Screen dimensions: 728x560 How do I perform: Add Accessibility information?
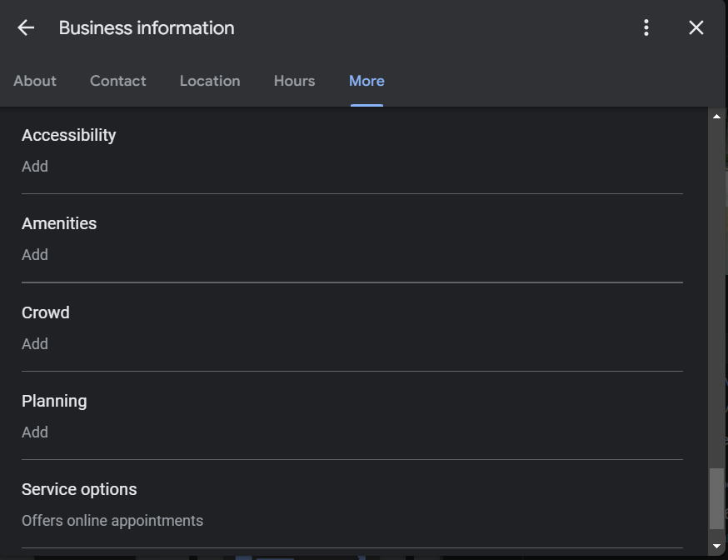(x=34, y=167)
